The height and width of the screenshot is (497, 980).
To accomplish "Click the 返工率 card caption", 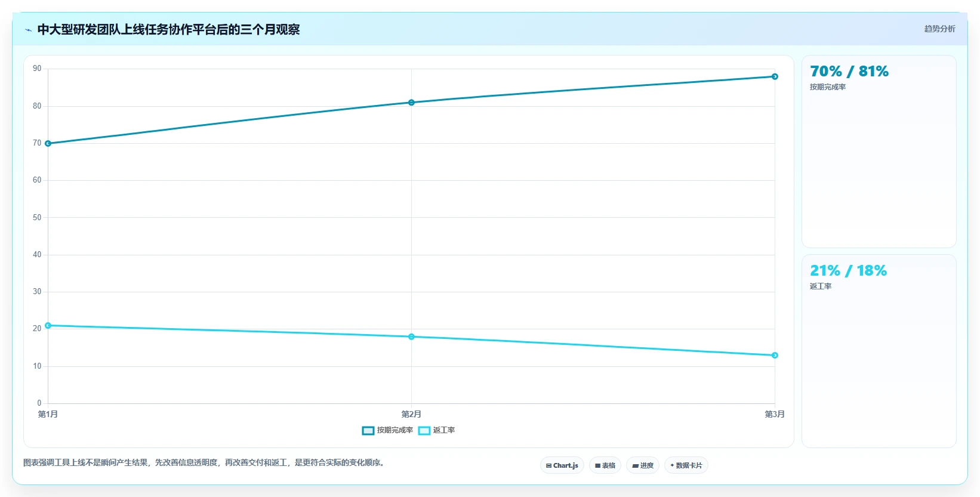I will pyautogui.click(x=821, y=286).
